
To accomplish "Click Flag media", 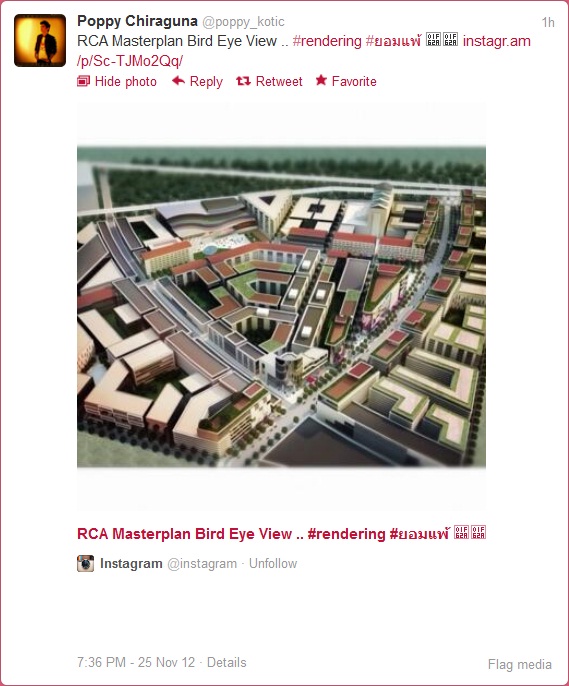I will (x=520, y=664).
